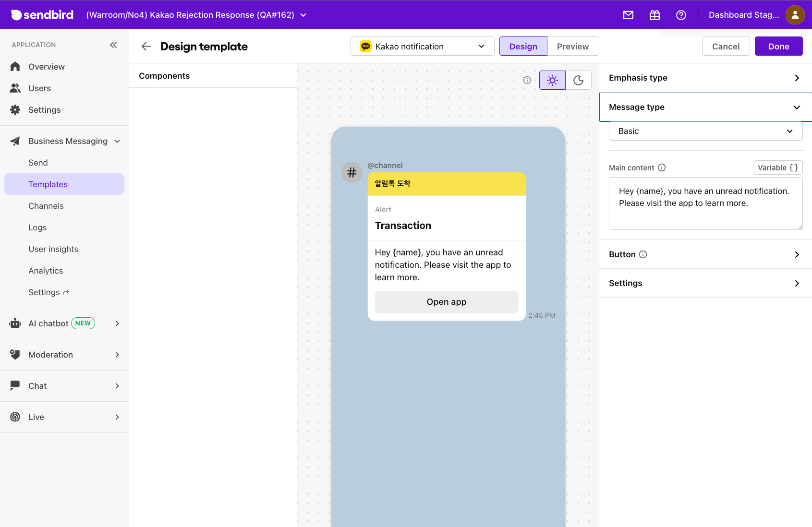Open the mail inbox icon
Viewport: 812px width, 527px height.
pos(628,15)
